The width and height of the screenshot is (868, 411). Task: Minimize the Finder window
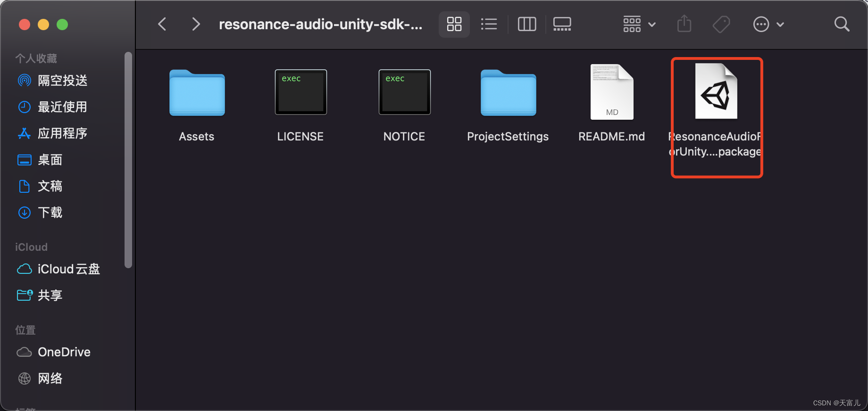point(43,25)
